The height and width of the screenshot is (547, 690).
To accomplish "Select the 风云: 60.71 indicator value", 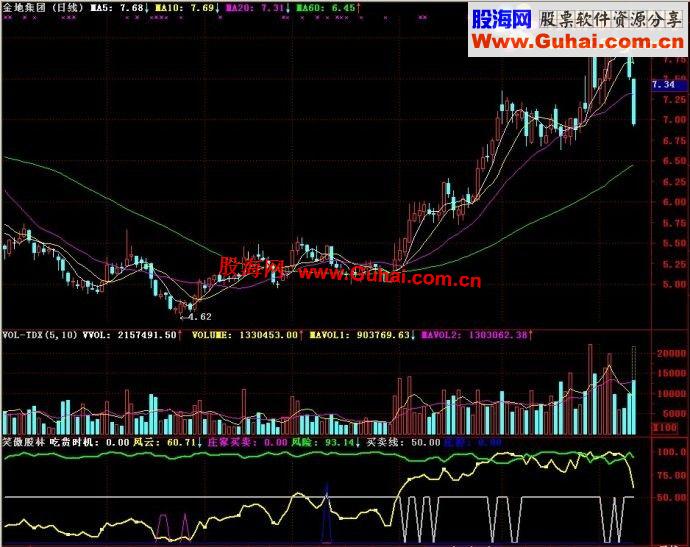I will 168,442.
